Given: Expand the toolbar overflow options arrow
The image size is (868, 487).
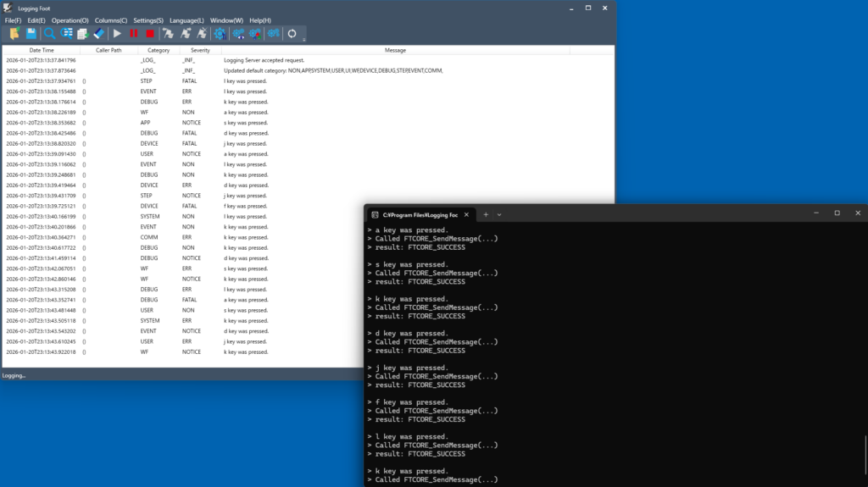Looking at the screenshot, I should click(x=303, y=39).
